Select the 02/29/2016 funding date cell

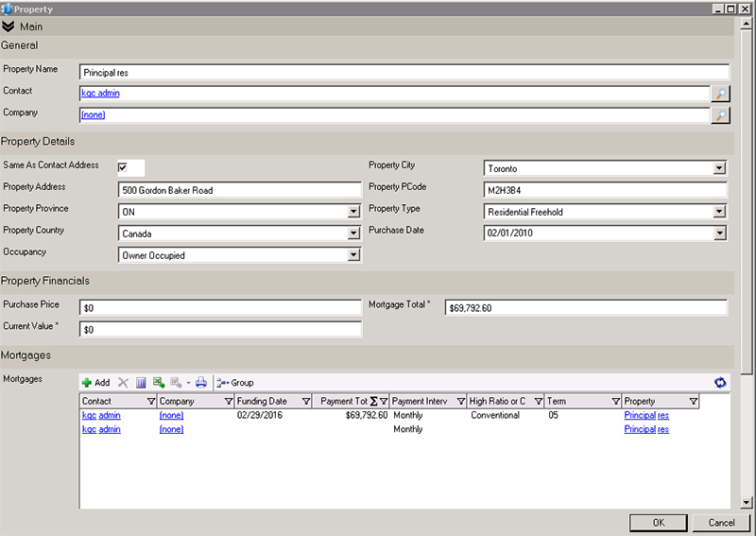point(259,415)
